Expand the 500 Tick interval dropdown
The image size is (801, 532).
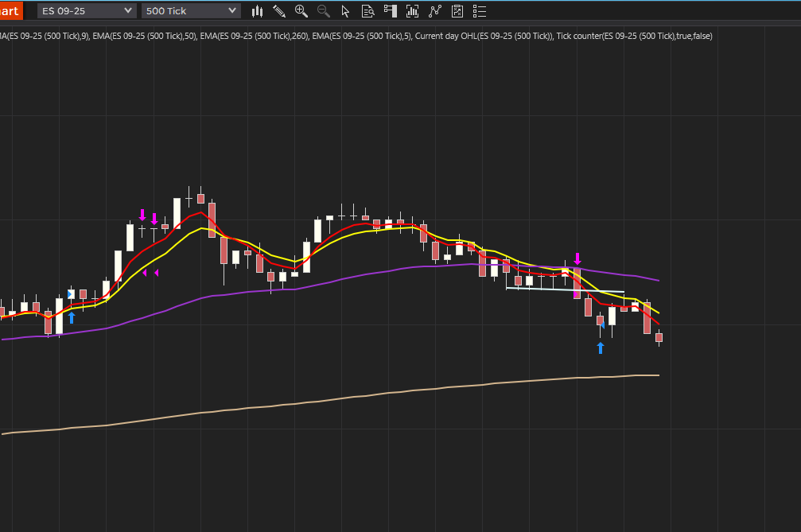[191, 11]
